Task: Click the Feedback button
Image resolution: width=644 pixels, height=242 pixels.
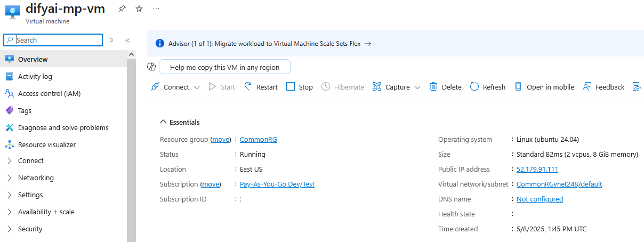Action: (x=603, y=87)
